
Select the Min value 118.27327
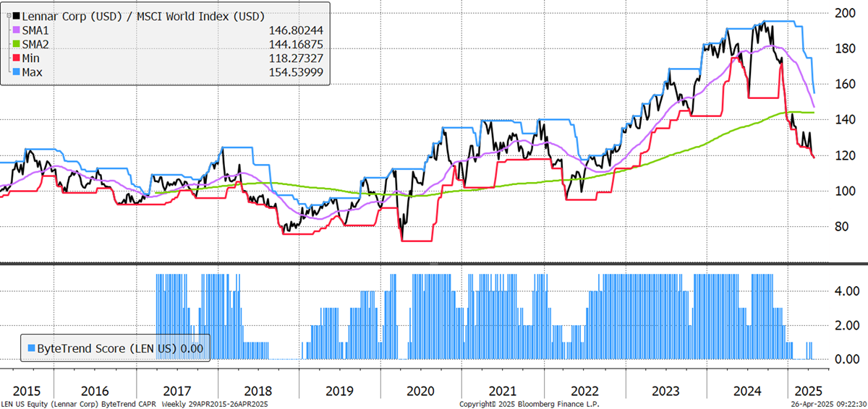click(x=297, y=59)
